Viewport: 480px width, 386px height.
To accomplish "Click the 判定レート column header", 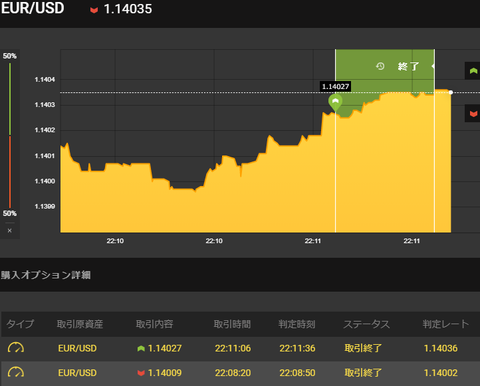I will (446, 324).
